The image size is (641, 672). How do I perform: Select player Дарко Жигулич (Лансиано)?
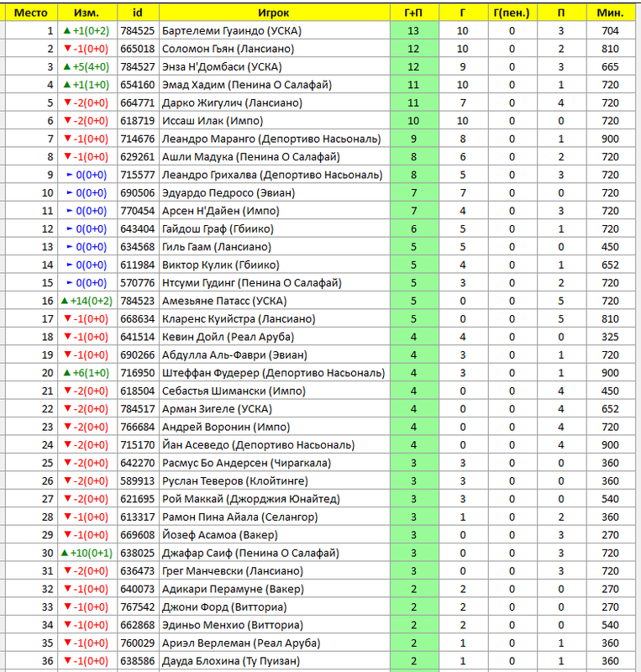(232, 102)
